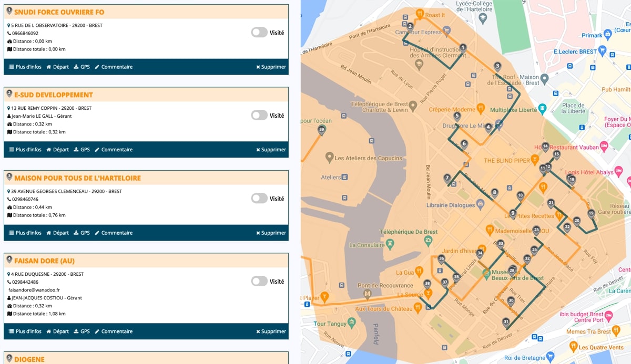
Task: Toggle Visité for SNUDI FORCE OUVRIERE FO
Action: 259,33
